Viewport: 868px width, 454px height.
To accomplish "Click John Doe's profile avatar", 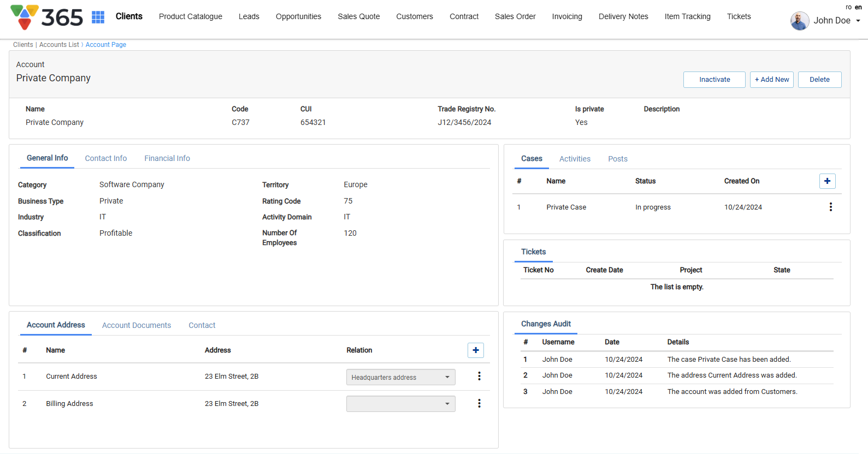I will pos(800,21).
